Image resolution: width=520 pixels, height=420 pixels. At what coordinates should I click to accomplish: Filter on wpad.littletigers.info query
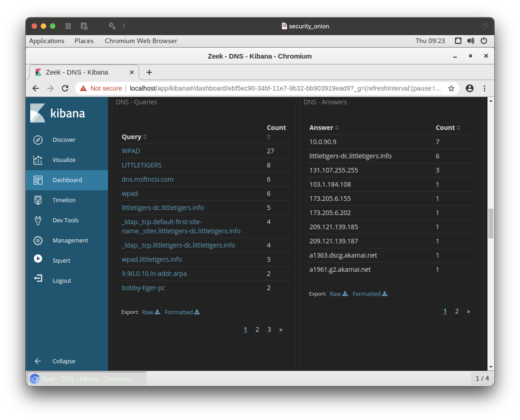pyautogui.click(x=152, y=259)
